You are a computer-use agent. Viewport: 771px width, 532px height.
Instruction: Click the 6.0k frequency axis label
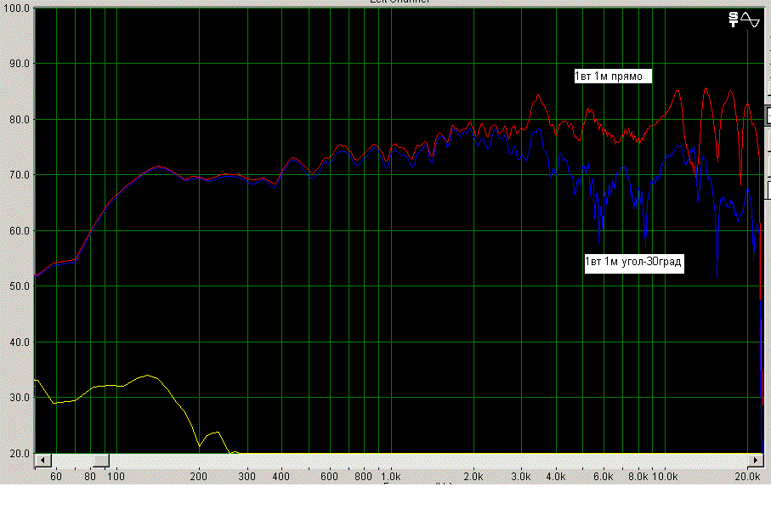[x=603, y=477]
